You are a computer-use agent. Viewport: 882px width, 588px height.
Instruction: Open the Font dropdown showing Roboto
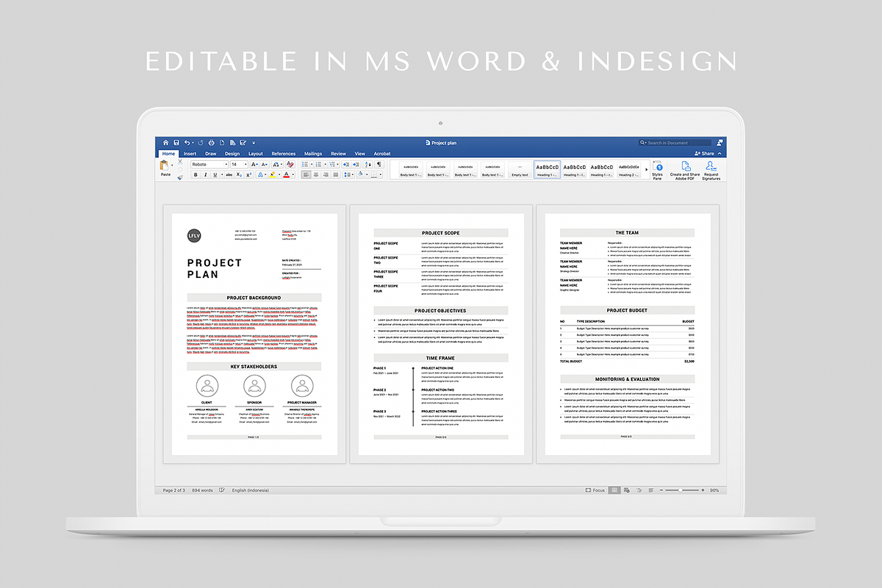208,164
